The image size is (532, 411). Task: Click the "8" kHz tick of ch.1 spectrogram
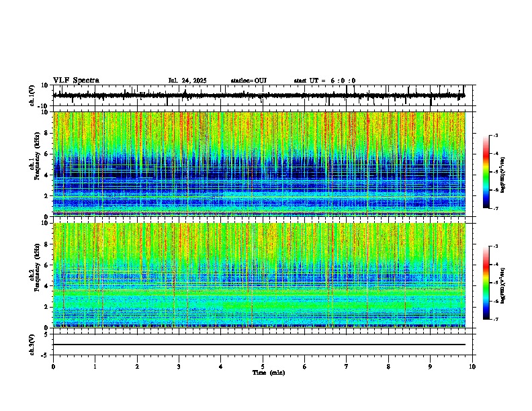(46, 133)
